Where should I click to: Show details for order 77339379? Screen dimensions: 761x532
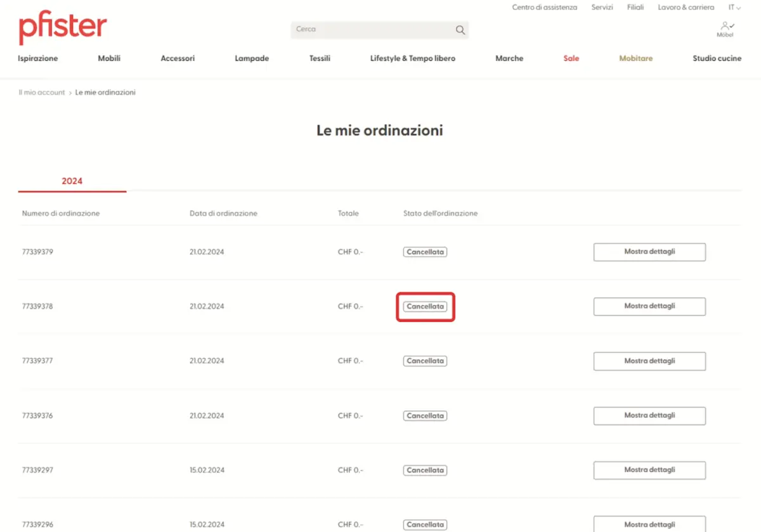pos(649,252)
